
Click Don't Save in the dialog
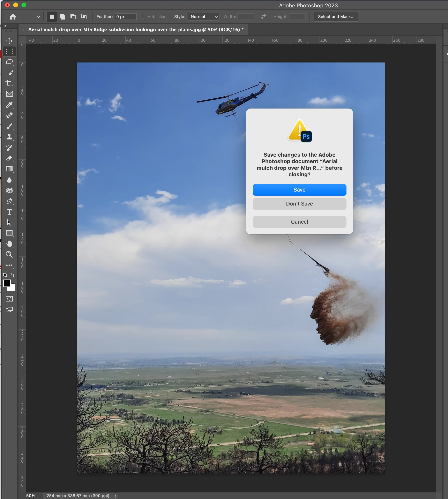299,204
